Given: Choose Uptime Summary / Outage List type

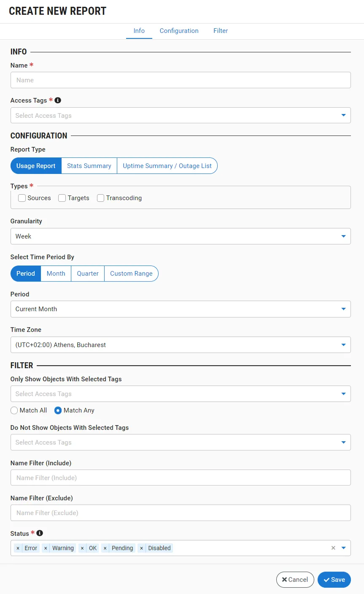Looking at the screenshot, I should coord(167,166).
